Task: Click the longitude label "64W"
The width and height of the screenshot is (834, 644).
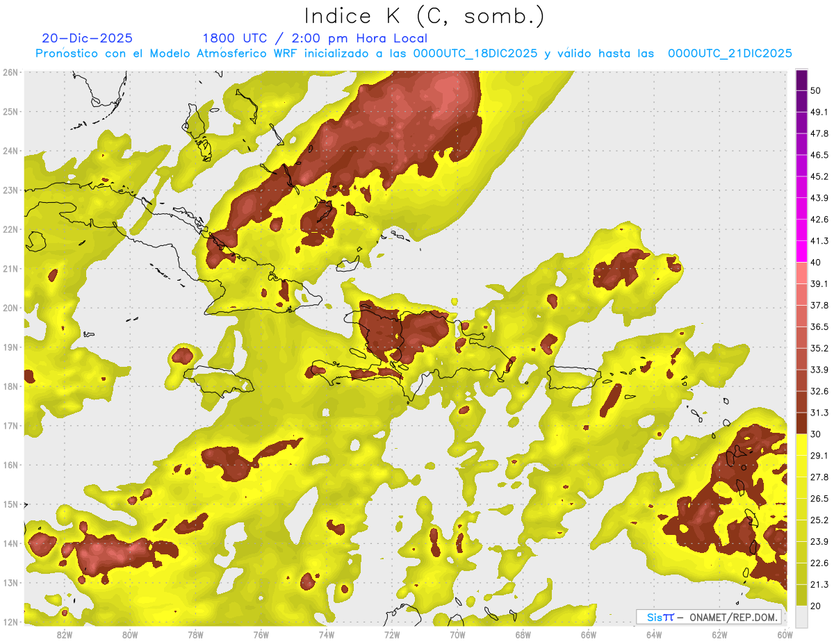Action: click(654, 635)
